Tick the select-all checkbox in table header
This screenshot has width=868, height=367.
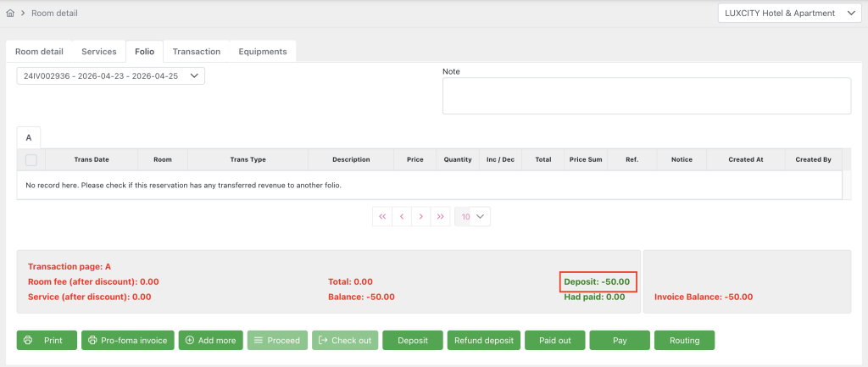point(31,159)
